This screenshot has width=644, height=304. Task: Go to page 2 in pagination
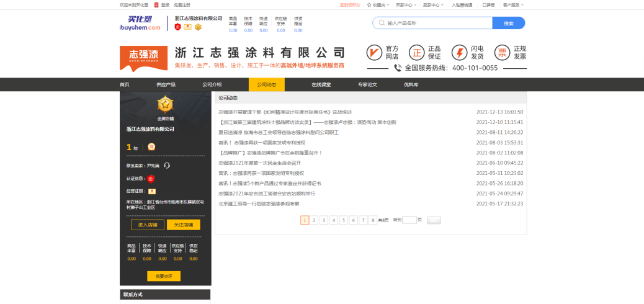[314, 220]
